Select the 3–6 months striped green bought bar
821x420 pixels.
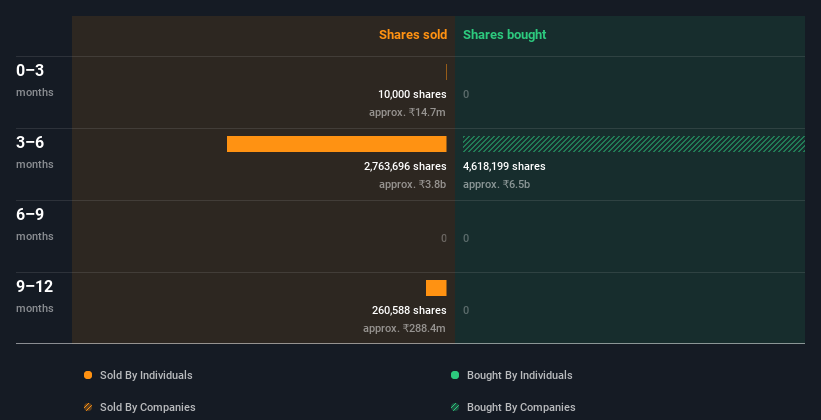(634, 144)
